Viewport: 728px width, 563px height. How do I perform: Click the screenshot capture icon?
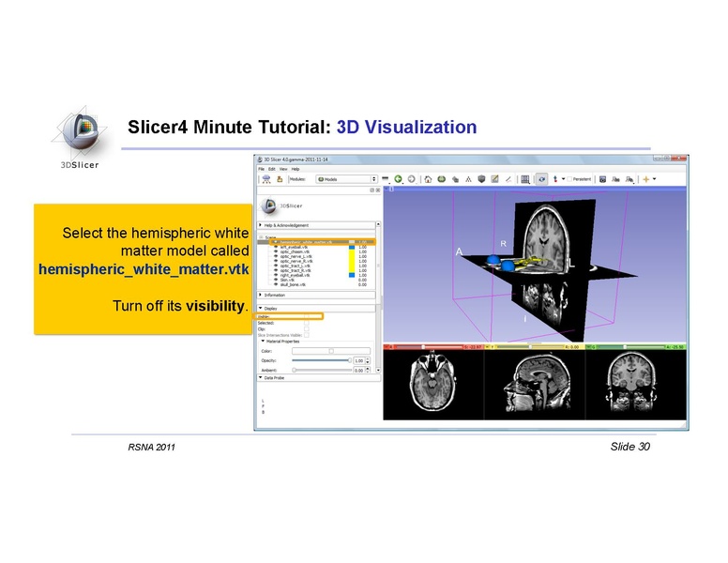(602, 179)
